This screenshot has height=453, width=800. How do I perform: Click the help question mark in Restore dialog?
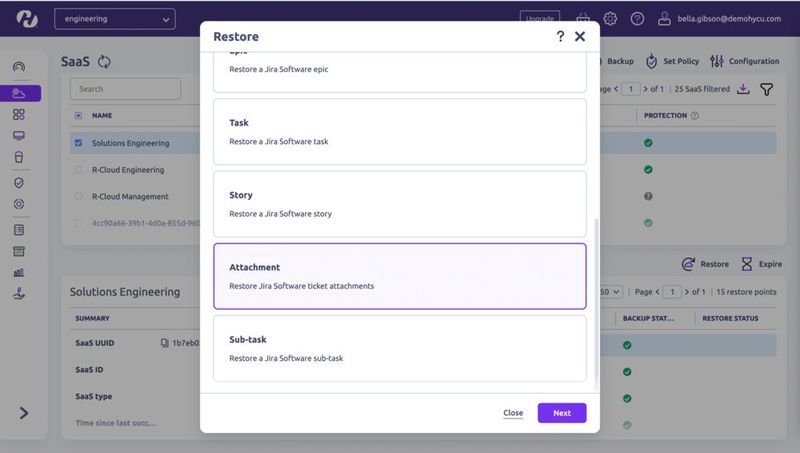[560, 36]
